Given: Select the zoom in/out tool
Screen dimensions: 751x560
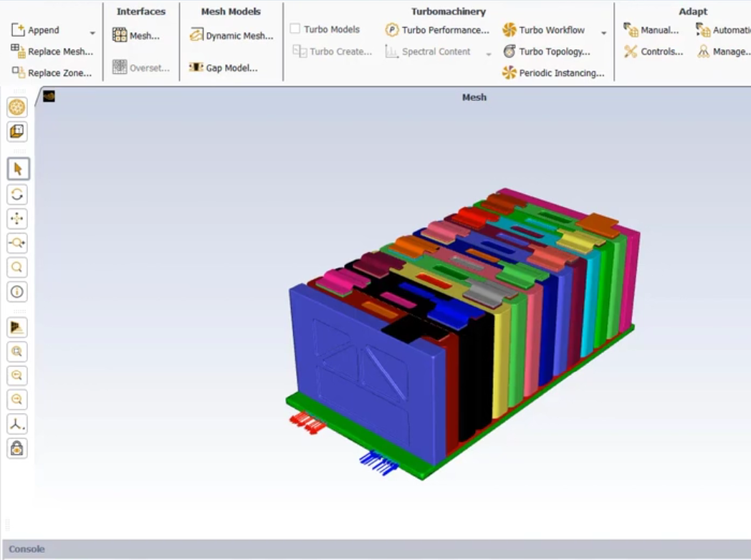Looking at the screenshot, I should click(x=17, y=243).
